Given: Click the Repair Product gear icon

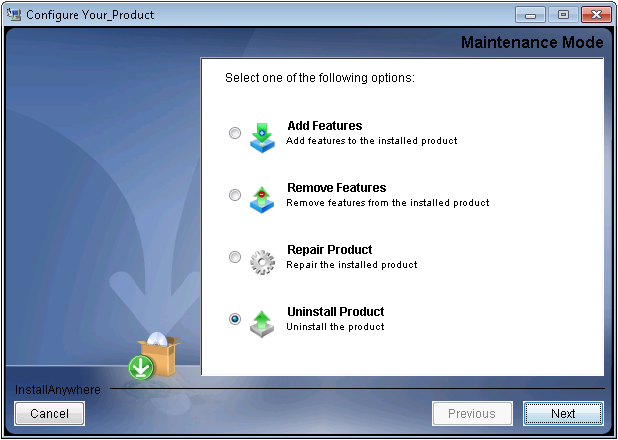Looking at the screenshot, I should (261, 260).
